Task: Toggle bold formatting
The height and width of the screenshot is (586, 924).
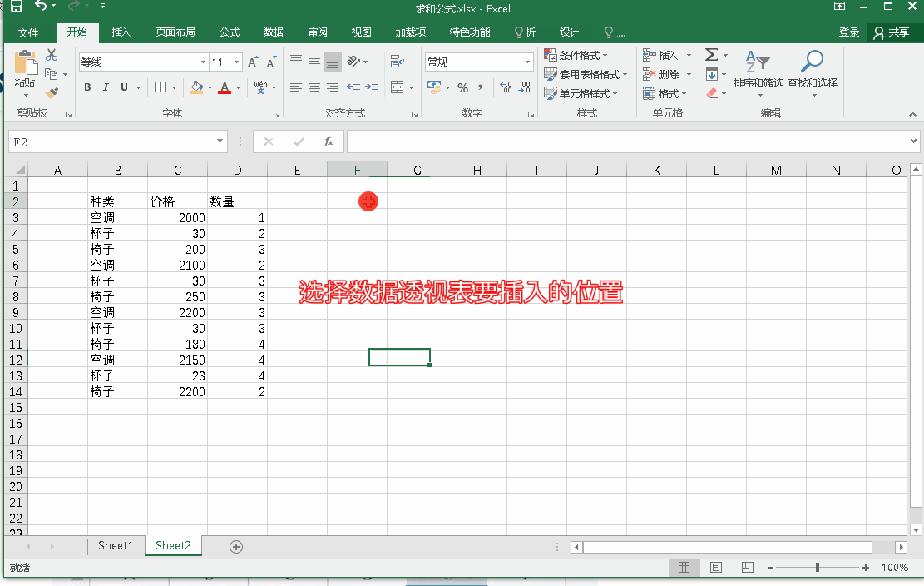Action: coord(87,87)
